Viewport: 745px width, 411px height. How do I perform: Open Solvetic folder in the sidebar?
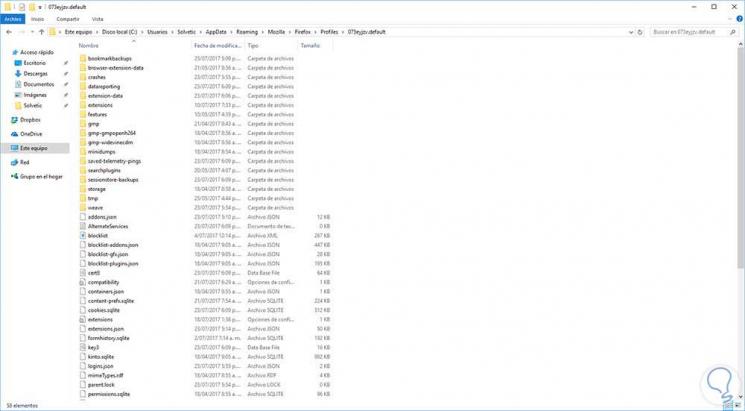(32, 105)
